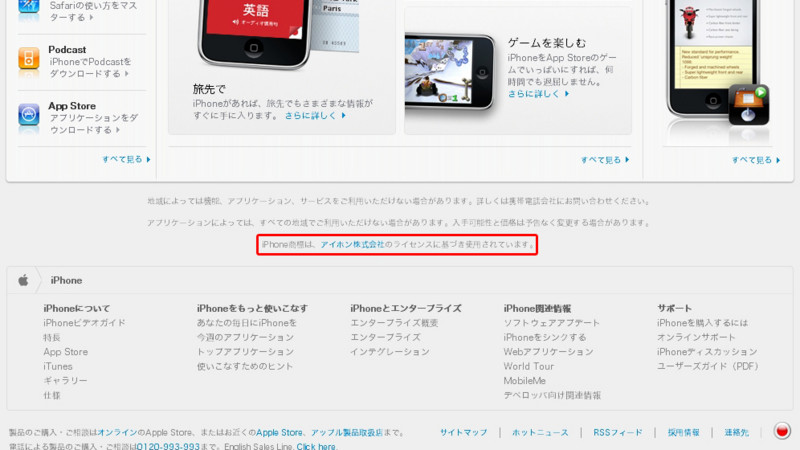Open 'トップアプリケーション' footer link
This screenshot has height=450, width=800.
point(245,352)
